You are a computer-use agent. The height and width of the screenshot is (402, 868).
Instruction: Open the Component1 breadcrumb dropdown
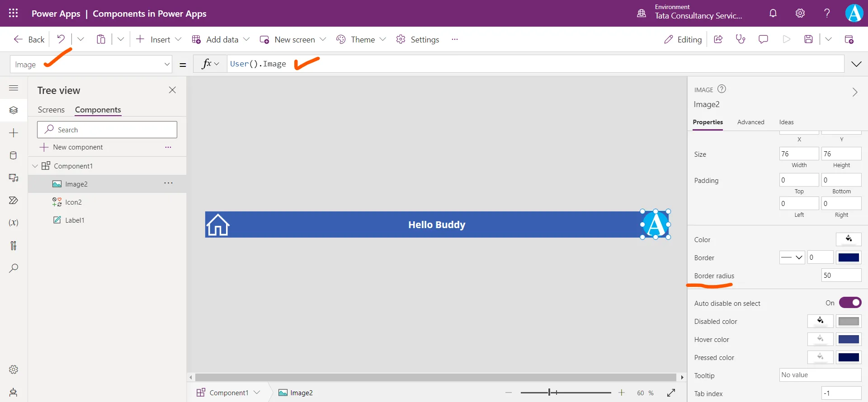pos(257,393)
